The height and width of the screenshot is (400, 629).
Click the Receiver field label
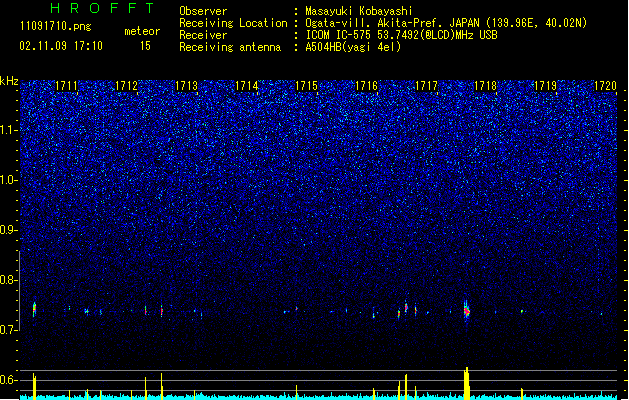click(x=203, y=35)
